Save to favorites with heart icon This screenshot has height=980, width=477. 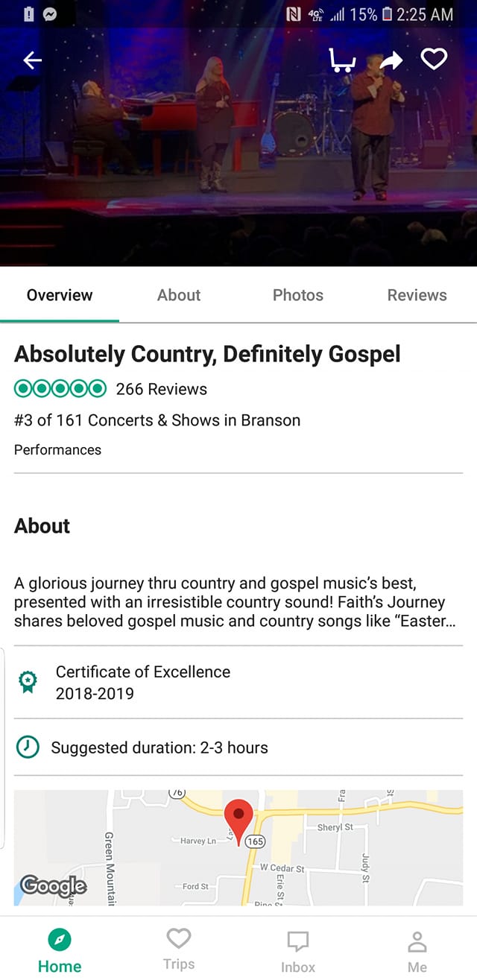click(x=435, y=60)
